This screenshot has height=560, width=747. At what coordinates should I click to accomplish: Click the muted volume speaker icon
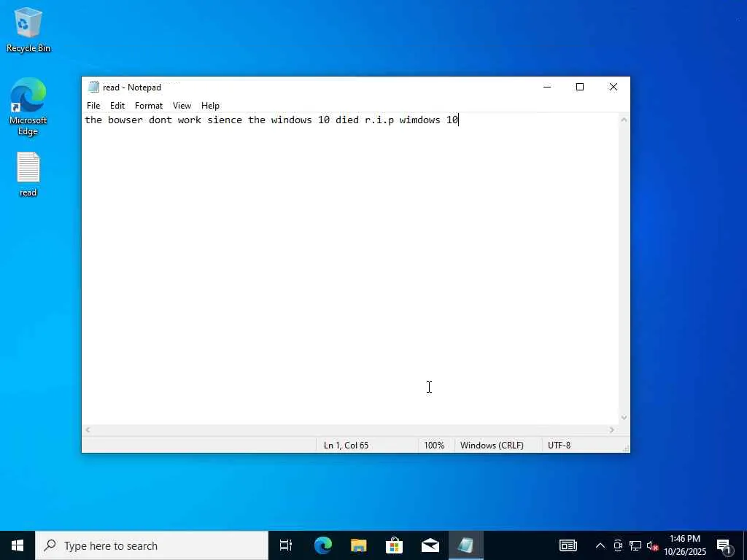click(652, 545)
